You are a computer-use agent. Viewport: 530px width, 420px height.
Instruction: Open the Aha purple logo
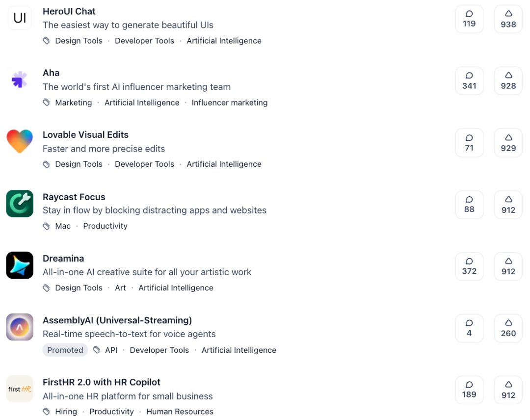(20, 79)
